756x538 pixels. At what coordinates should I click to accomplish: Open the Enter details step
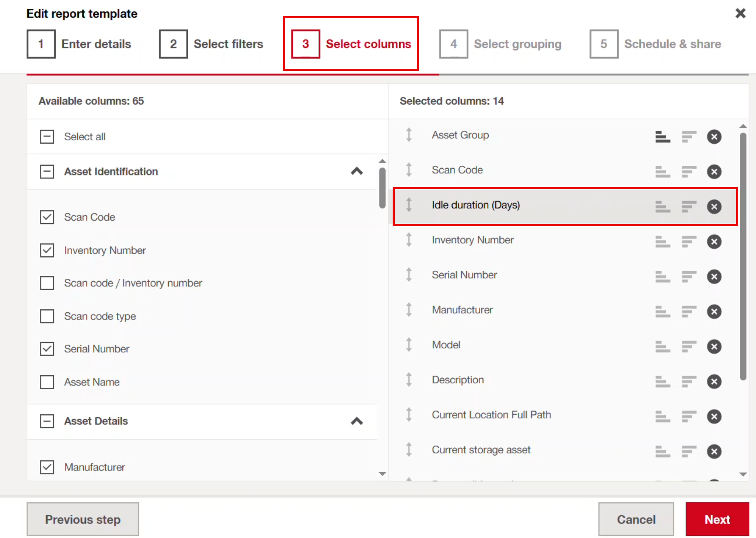pyautogui.click(x=79, y=44)
